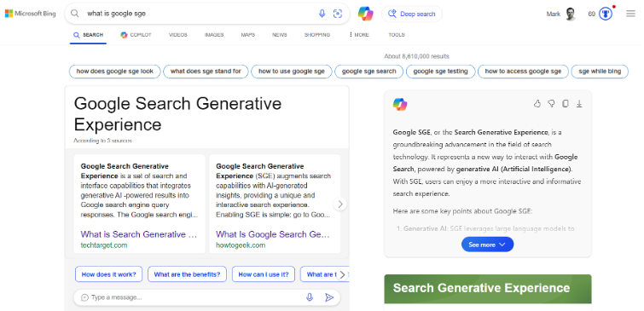This screenshot has height=311, width=644.
Task: Open visual search camera icon
Action: (x=338, y=14)
